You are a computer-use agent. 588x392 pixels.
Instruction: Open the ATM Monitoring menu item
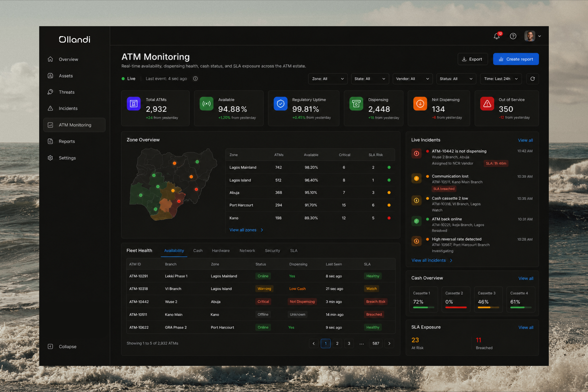coord(74,125)
